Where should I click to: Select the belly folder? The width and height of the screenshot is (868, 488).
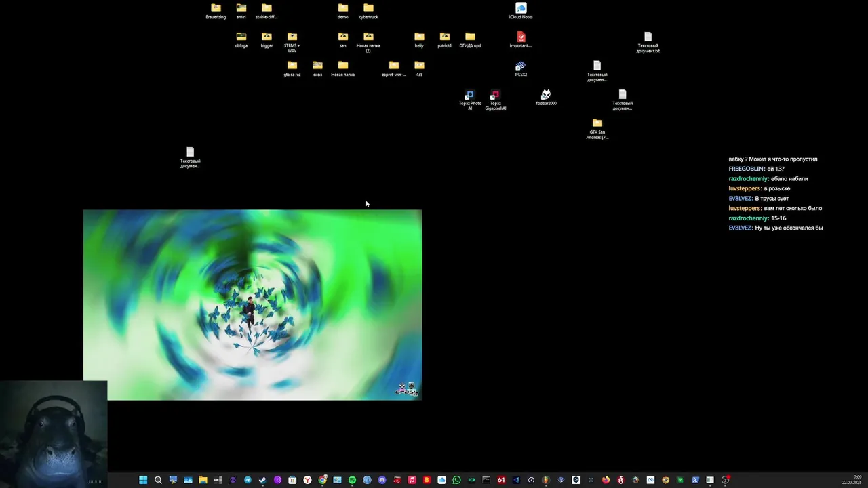click(419, 40)
